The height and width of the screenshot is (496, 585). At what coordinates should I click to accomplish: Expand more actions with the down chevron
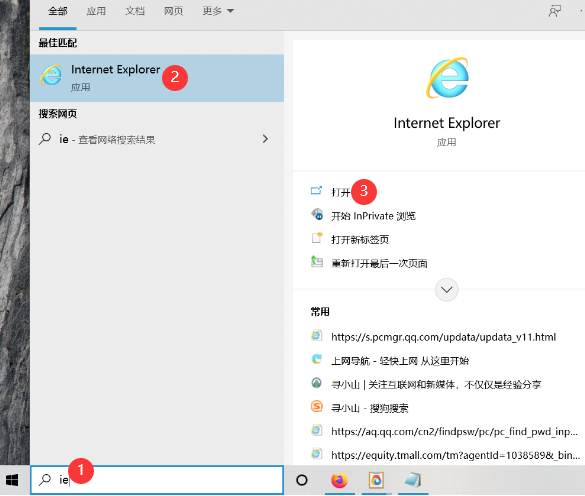[x=447, y=290]
